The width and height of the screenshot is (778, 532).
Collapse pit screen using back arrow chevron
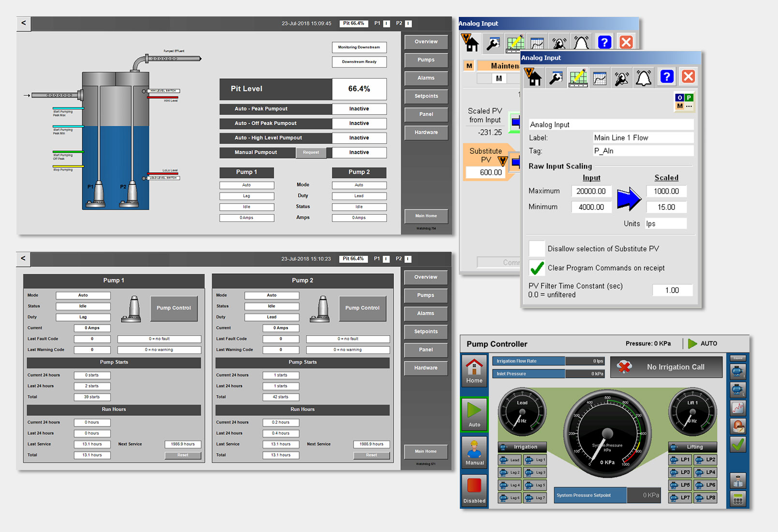pos(23,23)
